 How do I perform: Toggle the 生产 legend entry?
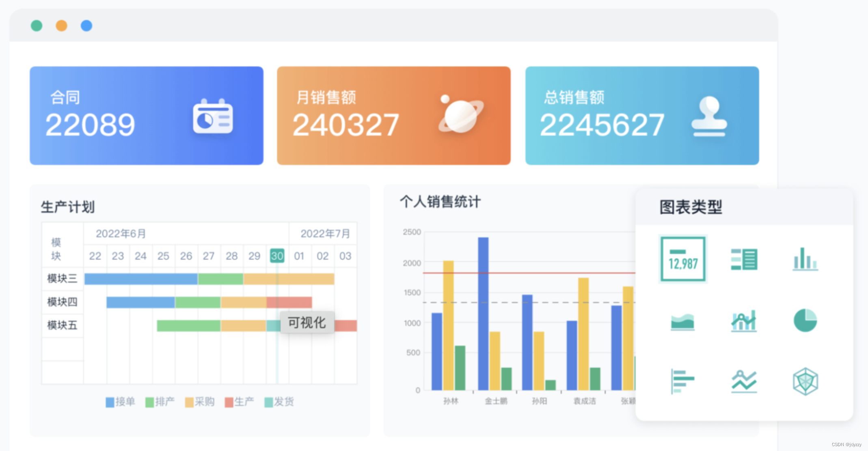pyautogui.click(x=240, y=402)
